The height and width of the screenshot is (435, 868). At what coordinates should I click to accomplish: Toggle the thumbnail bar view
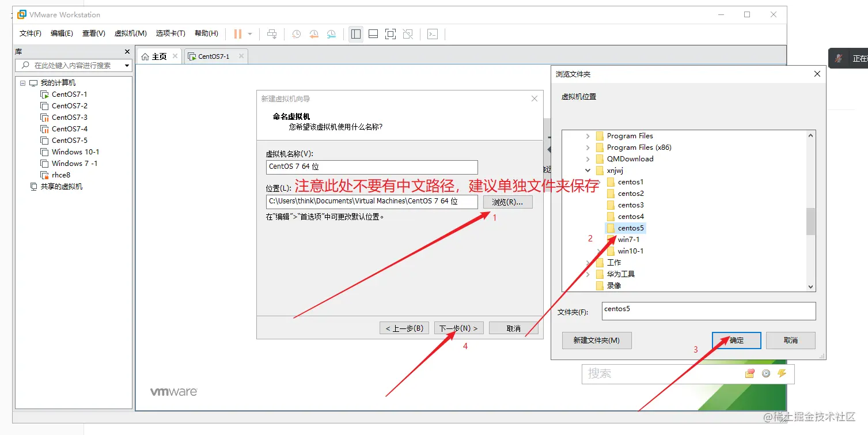click(373, 34)
